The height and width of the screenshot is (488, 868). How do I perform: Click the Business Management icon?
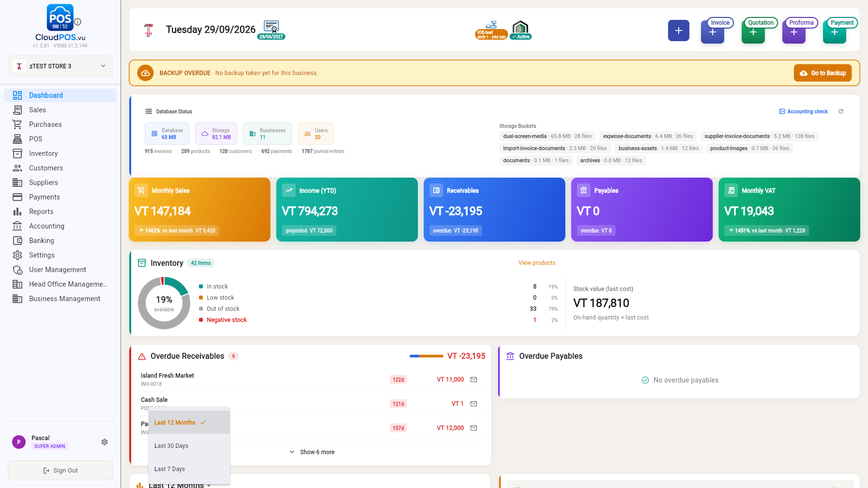pyautogui.click(x=17, y=299)
